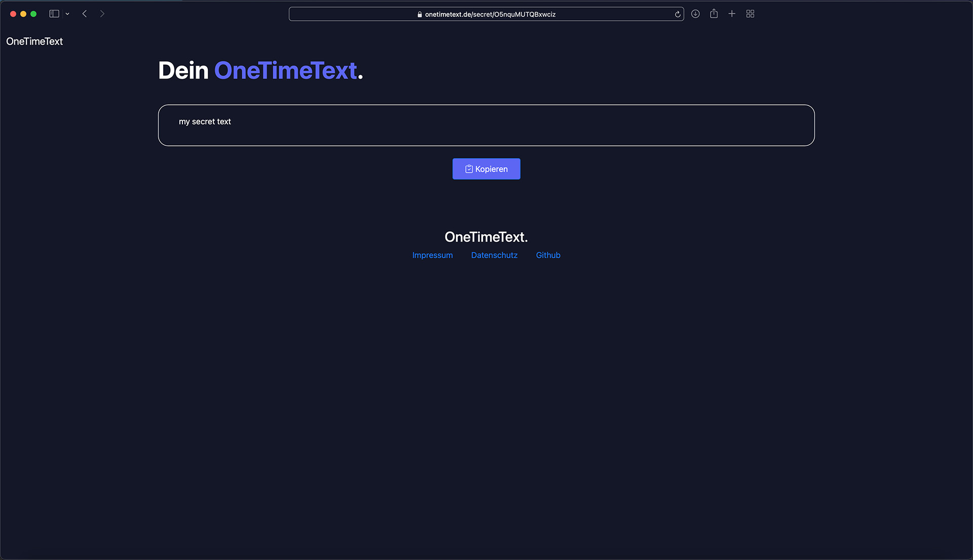Open the Impressum link
This screenshot has width=973, height=560.
[432, 255]
